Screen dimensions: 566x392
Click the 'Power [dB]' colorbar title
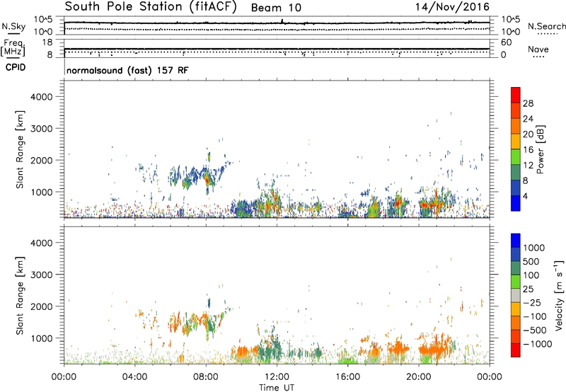click(x=540, y=149)
